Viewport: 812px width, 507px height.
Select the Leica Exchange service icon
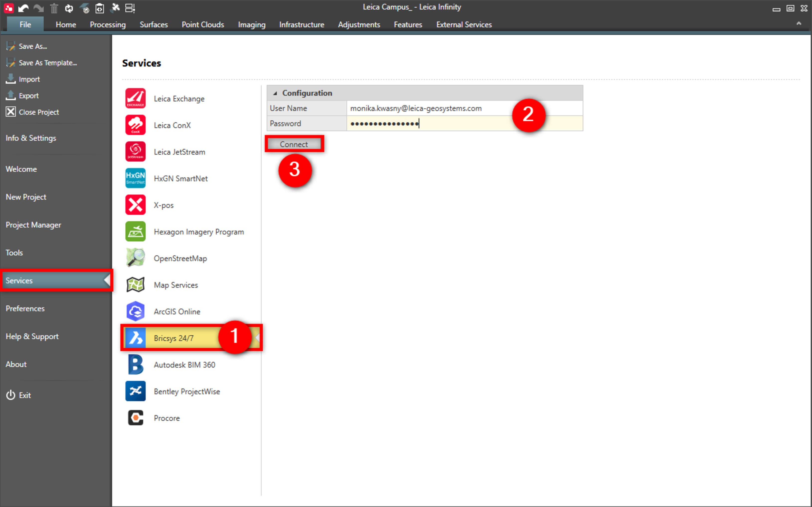[x=135, y=98]
